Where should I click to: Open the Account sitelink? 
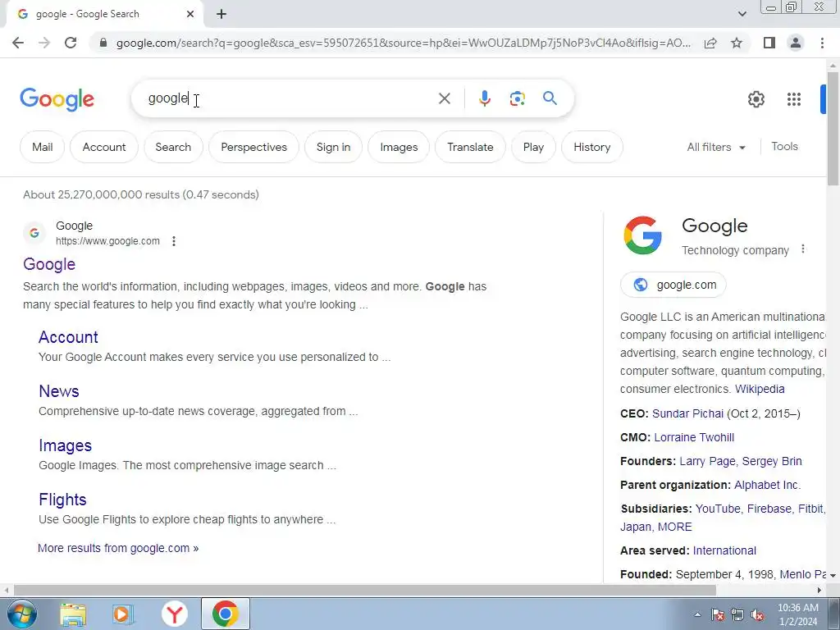pyautogui.click(x=68, y=337)
